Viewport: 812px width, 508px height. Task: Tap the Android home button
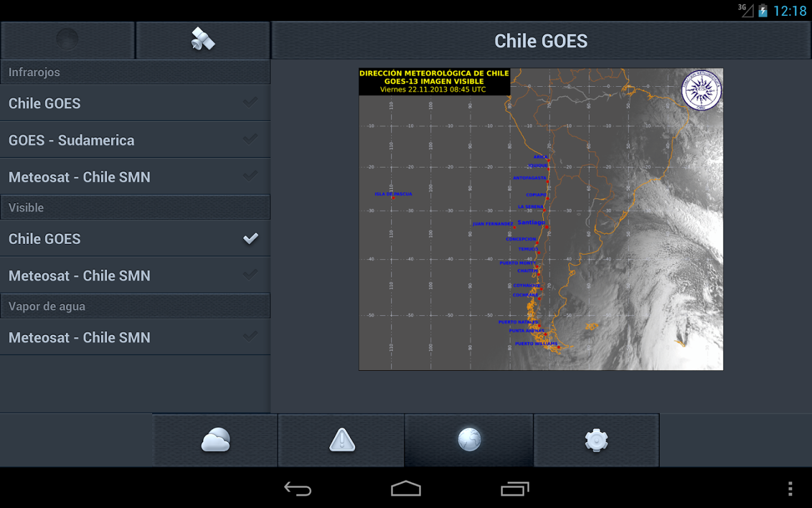406,489
